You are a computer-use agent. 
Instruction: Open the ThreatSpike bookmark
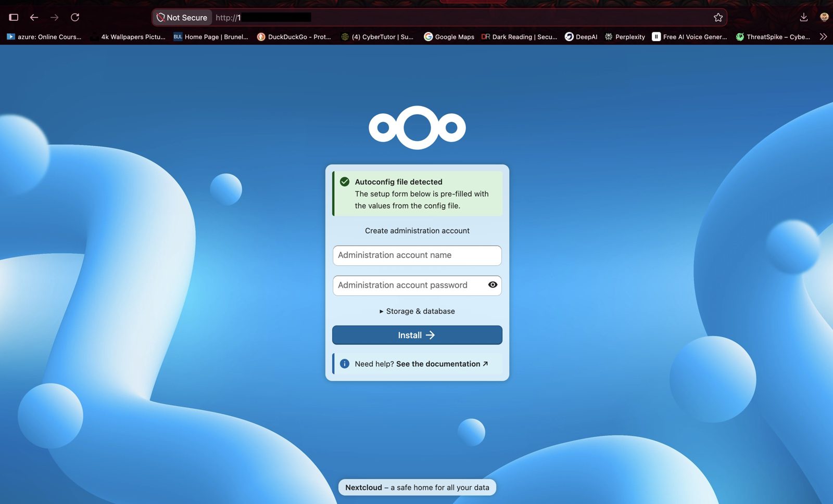pos(773,37)
